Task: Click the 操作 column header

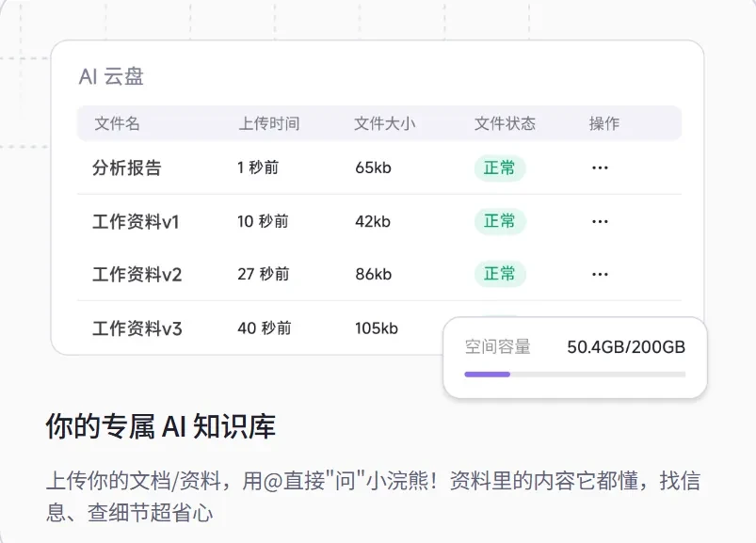Action: coord(604,123)
